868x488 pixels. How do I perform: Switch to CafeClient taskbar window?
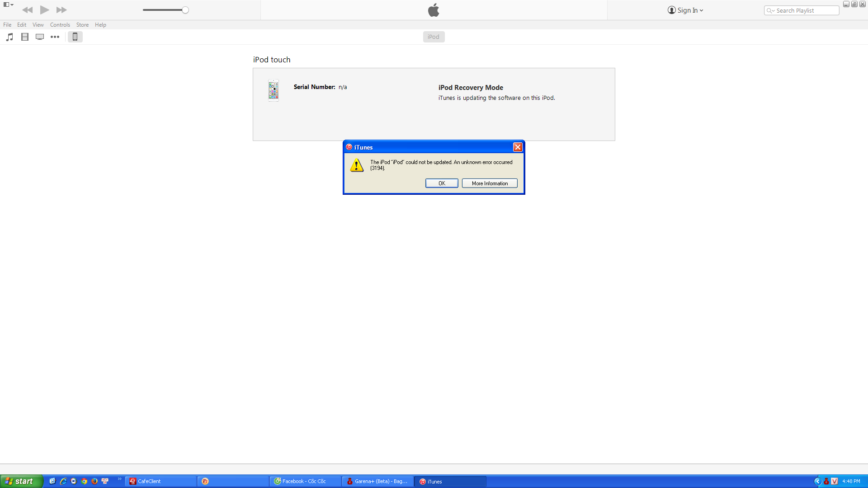161,481
